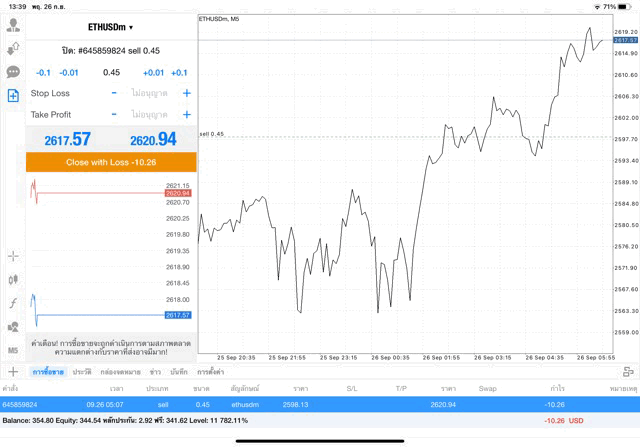This screenshot has height=447, width=640.
Task: Tap the +0.1 volume increment
Action: (179, 72)
